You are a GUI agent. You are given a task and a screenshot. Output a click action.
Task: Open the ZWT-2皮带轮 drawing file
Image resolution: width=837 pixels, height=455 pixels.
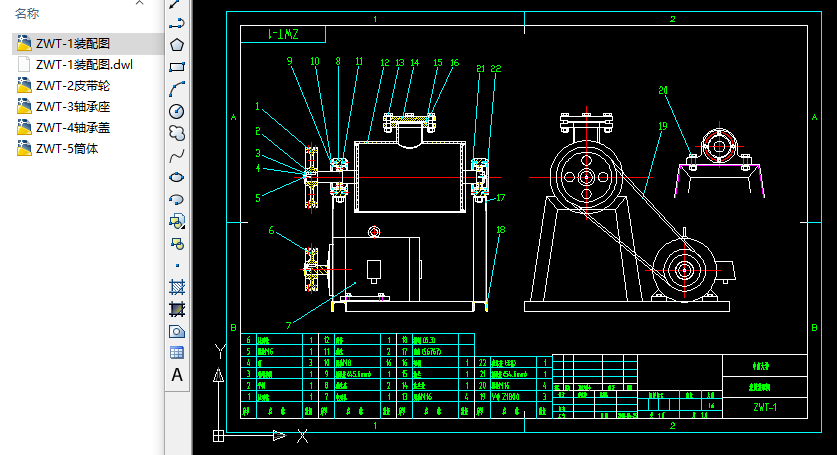point(72,86)
